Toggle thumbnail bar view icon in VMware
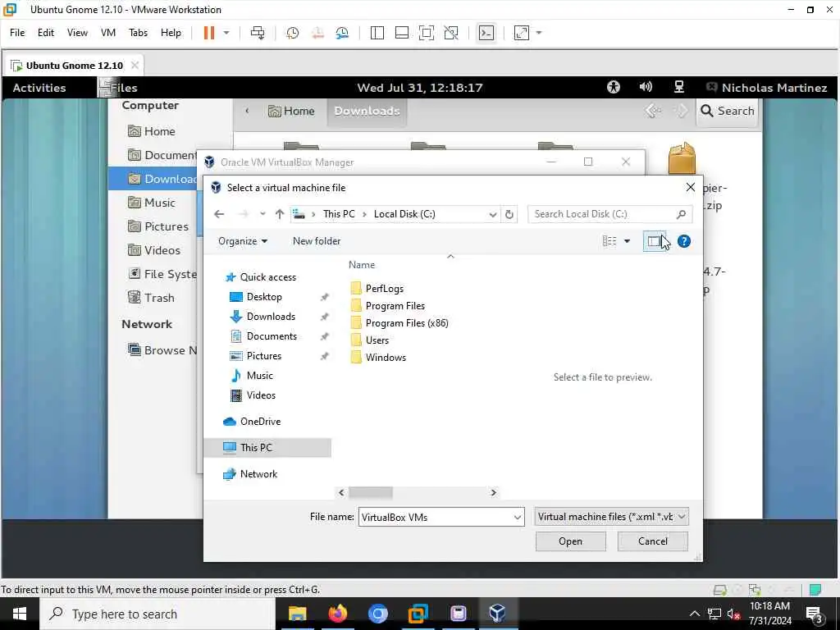 coord(402,33)
